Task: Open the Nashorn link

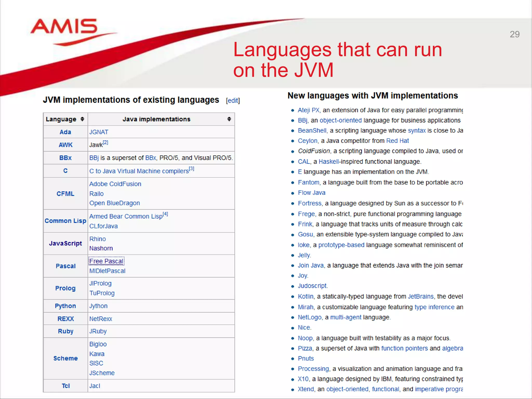Action: tap(101, 248)
